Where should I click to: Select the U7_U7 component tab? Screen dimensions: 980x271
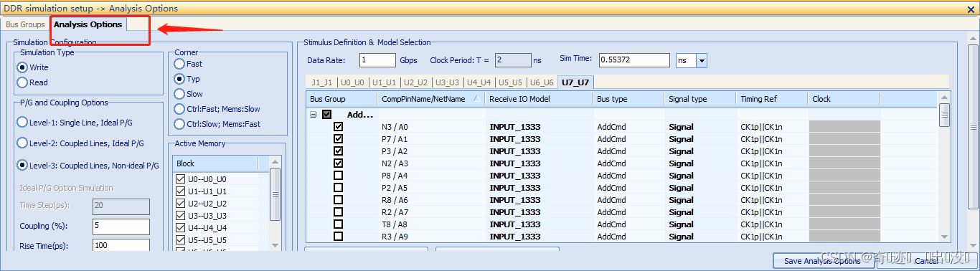575,82
